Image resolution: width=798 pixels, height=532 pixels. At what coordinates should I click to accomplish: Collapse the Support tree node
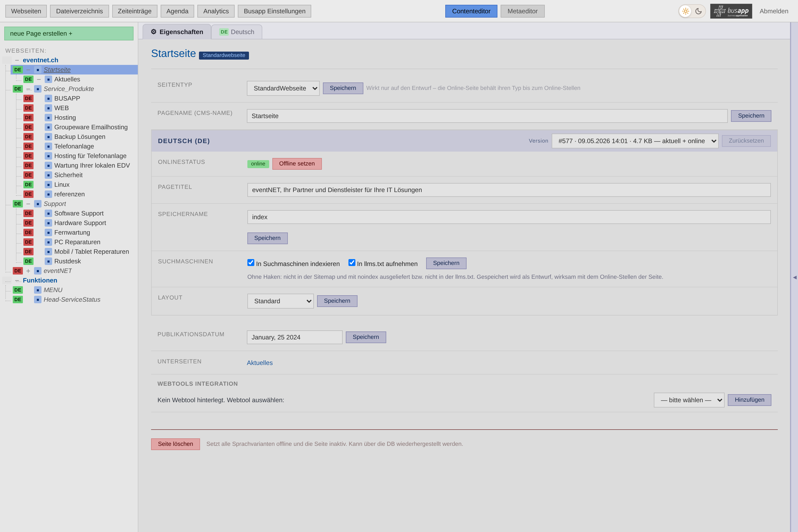[28, 204]
